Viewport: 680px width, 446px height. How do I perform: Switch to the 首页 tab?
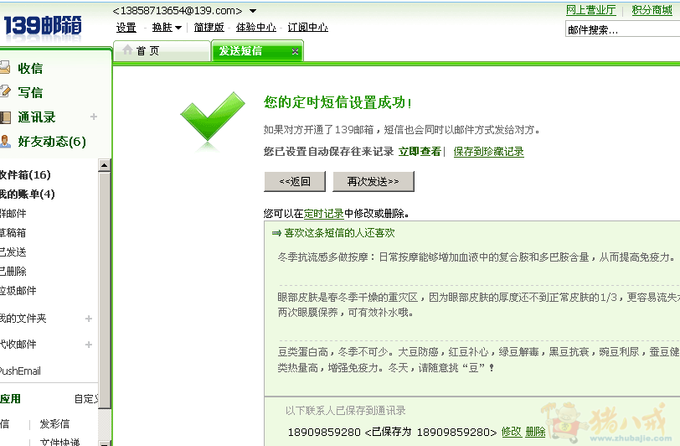click(161, 51)
